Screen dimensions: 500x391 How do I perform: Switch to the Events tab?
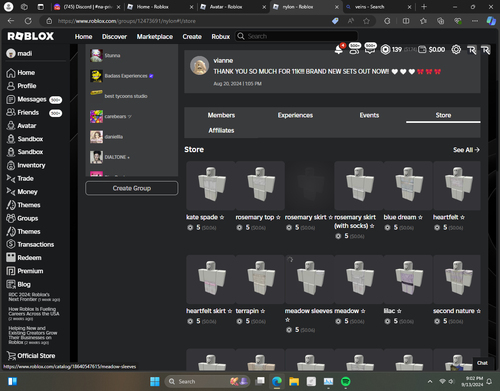coord(369,115)
